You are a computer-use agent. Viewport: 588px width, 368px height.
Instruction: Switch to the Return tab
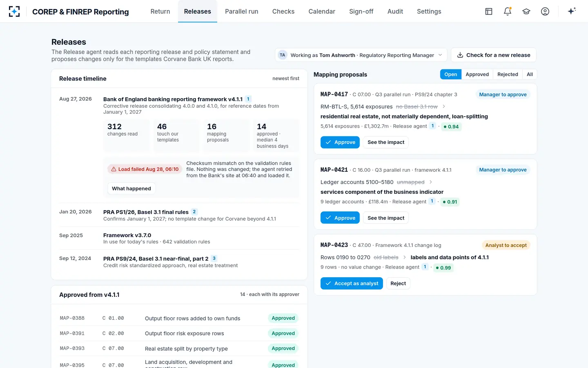[160, 11]
